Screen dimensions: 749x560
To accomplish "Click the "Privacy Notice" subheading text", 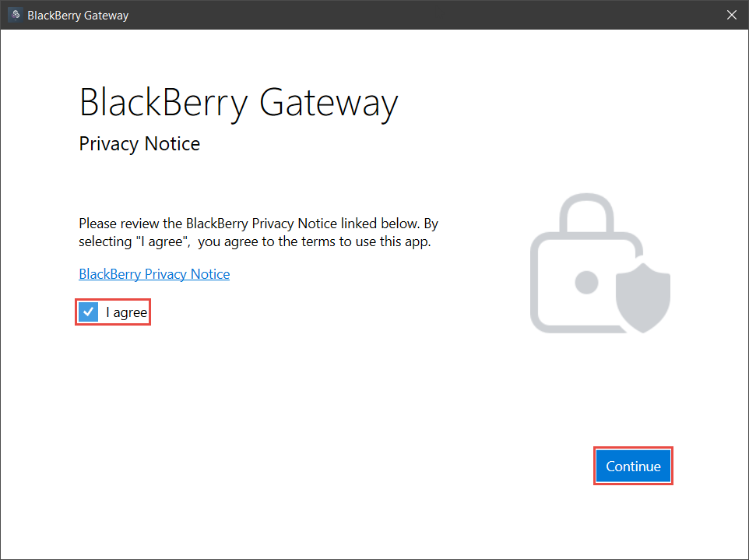I will pyautogui.click(x=139, y=144).
